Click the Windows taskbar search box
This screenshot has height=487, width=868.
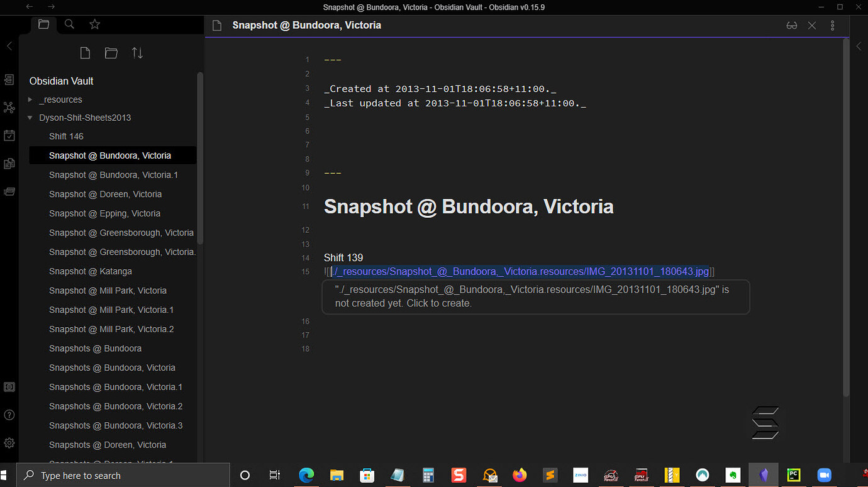click(123, 476)
